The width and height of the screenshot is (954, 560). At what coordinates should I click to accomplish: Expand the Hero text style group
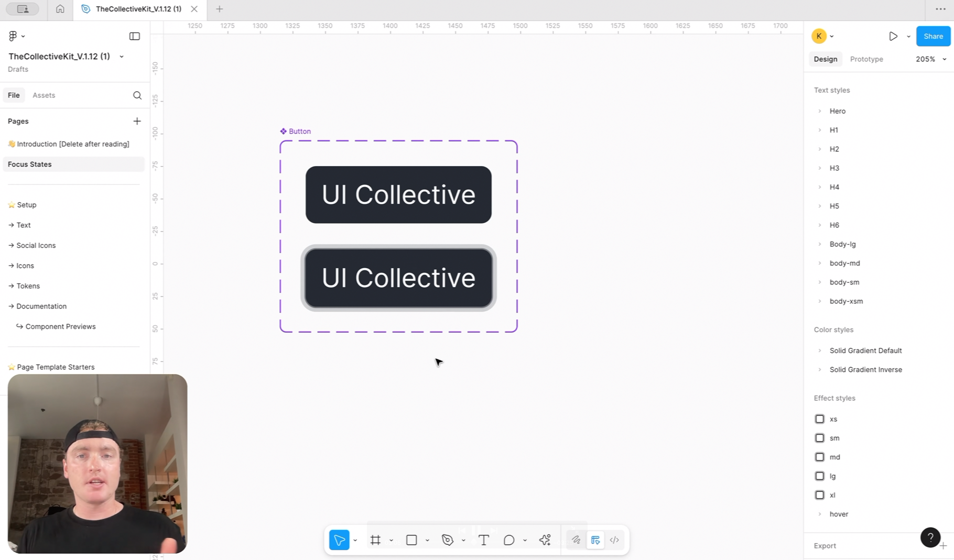(x=820, y=111)
